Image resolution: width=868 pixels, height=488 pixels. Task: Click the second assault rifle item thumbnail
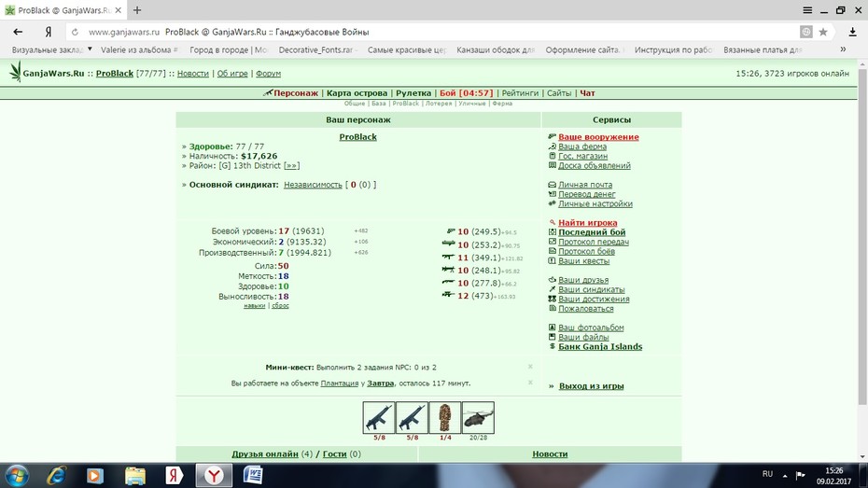coord(412,417)
